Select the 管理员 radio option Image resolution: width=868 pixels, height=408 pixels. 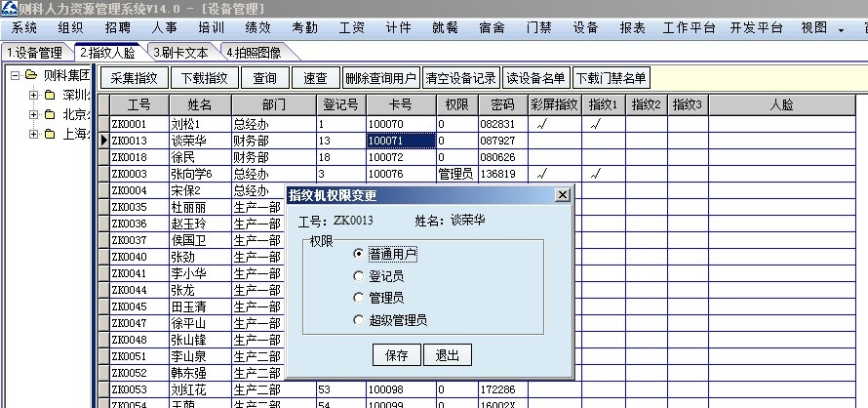pyautogui.click(x=359, y=299)
